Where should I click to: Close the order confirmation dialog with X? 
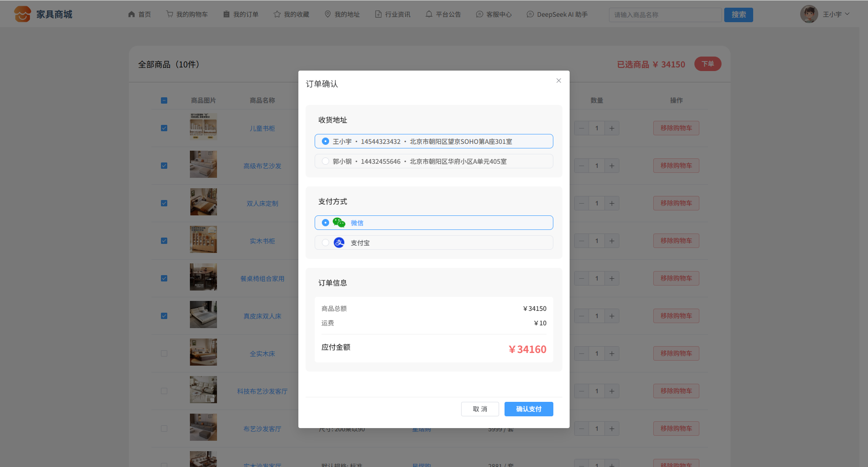(x=559, y=81)
